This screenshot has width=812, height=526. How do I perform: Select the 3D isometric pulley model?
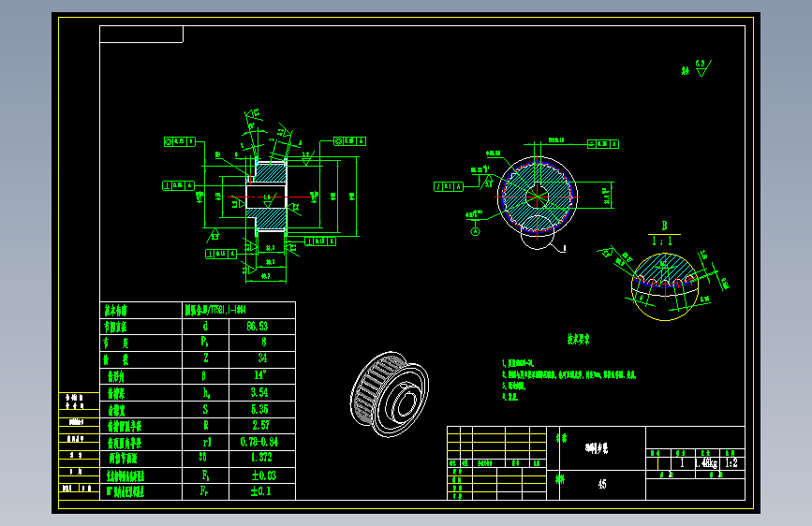tap(390, 394)
